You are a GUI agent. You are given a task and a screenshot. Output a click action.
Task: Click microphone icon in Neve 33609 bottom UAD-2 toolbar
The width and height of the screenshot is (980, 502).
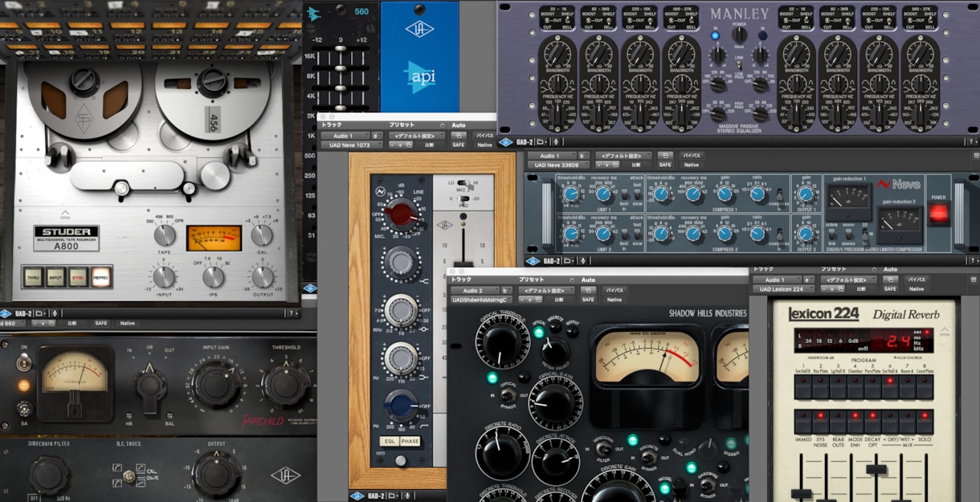pyautogui.click(x=582, y=261)
